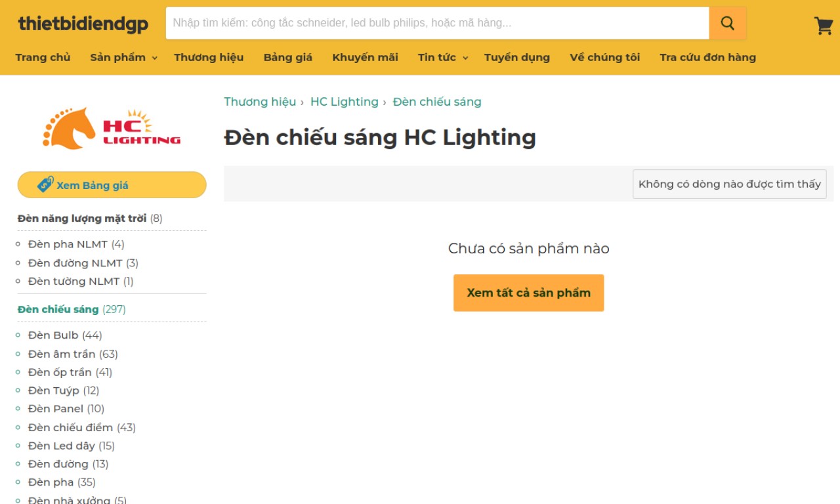Expand the Sản phẩm menu dropdown
The height and width of the screenshot is (504, 840).
[123, 57]
